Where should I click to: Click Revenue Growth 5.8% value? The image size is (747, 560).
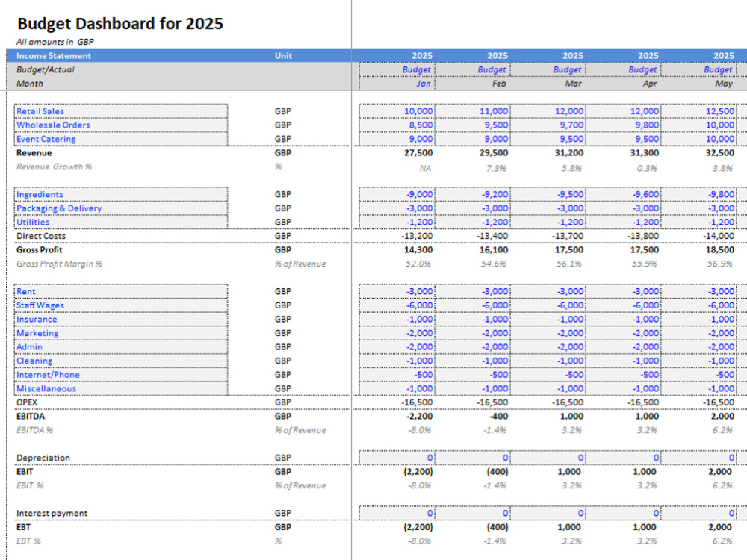coord(571,168)
